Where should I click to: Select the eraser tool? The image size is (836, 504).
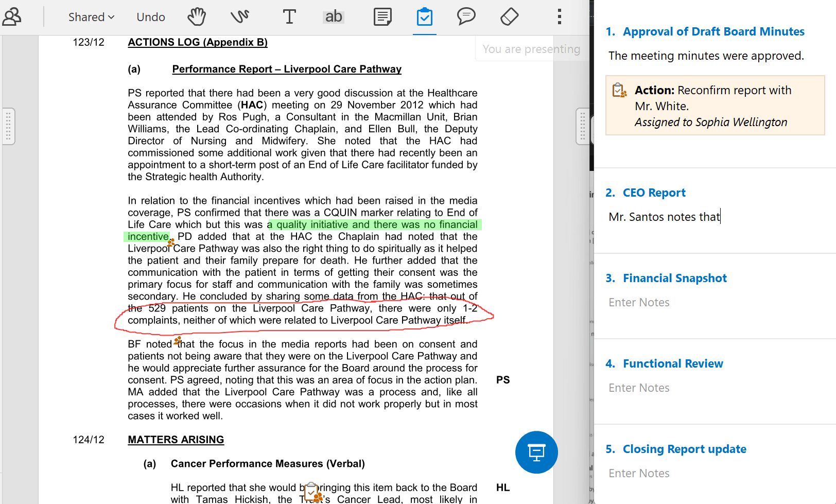pyautogui.click(x=509, y=17)
